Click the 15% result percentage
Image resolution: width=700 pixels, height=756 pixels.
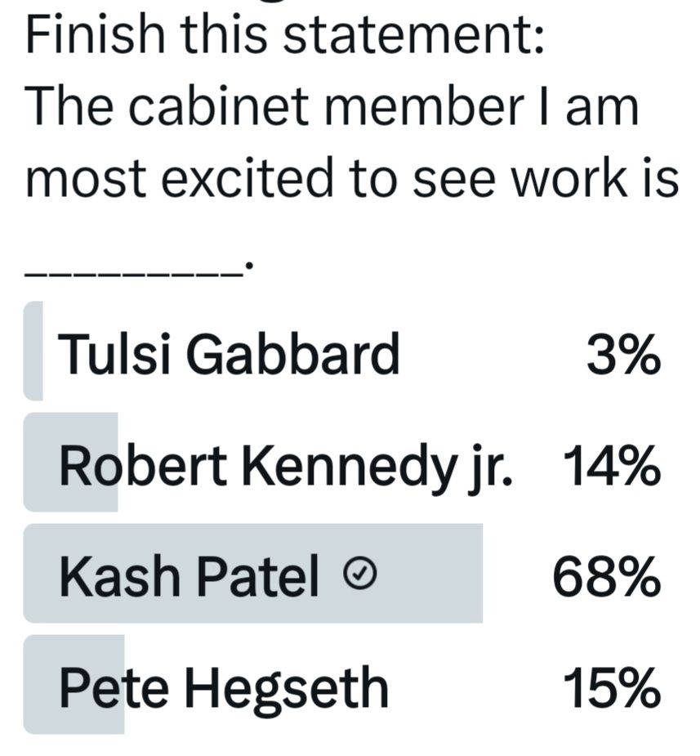tap(611, 689)
